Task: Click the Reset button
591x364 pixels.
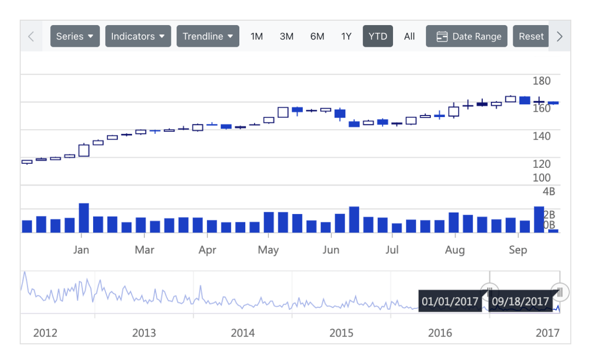Action: tap(531, 36)
